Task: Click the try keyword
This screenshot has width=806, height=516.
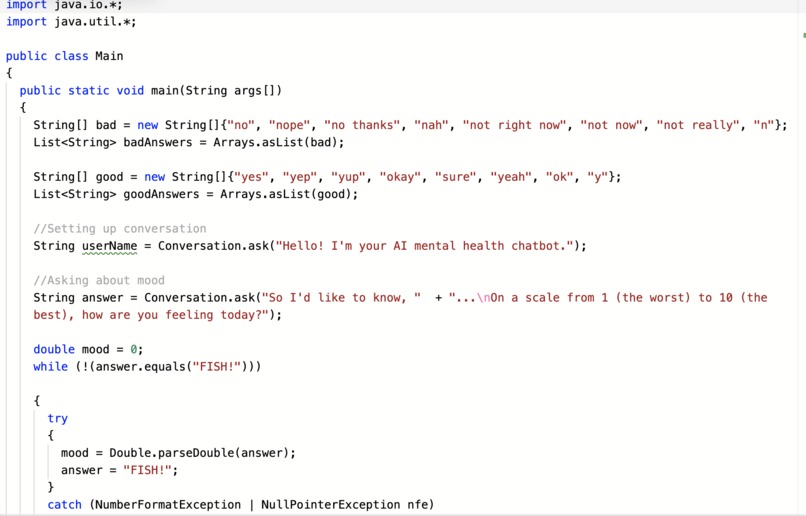Action: [x=58, y=418]
